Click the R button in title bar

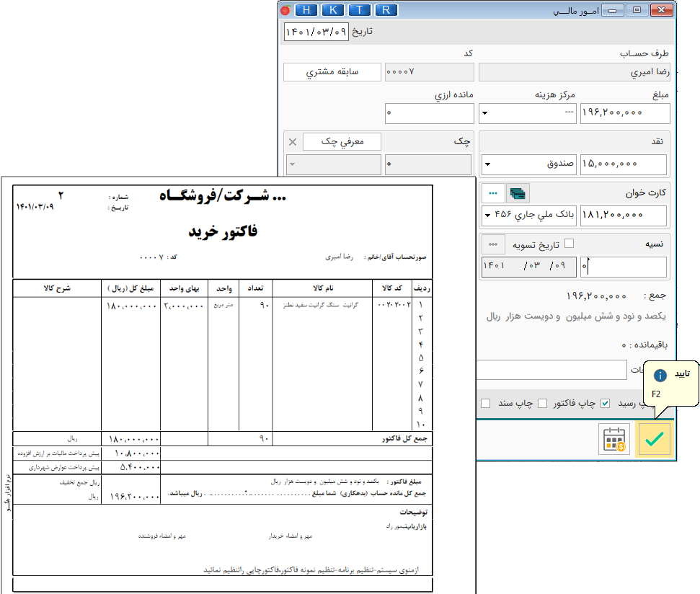pos(386,9)
